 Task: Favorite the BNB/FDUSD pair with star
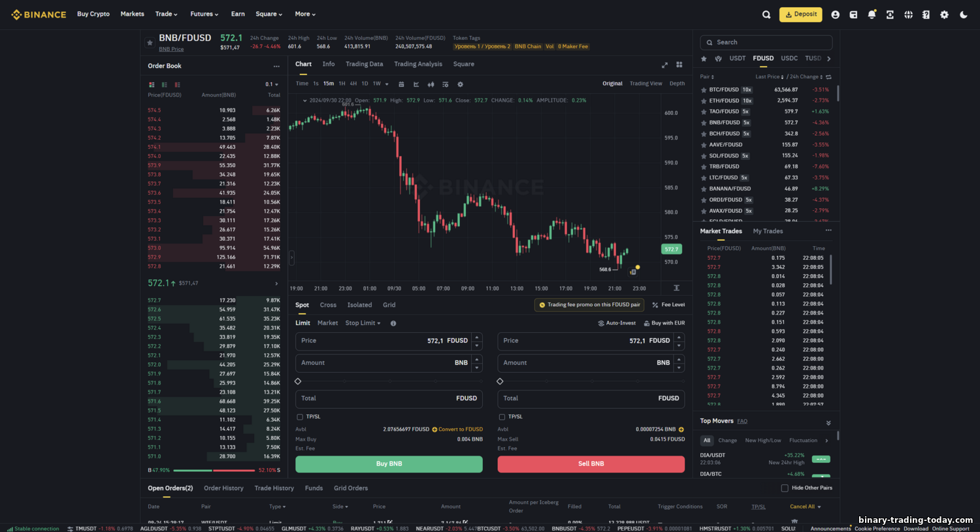coord(150,42)
